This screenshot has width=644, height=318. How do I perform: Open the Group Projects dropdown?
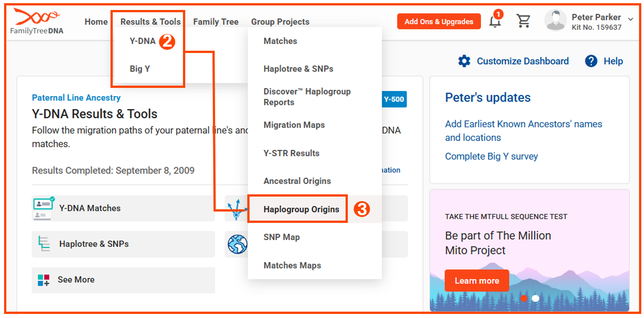(280, 21)
